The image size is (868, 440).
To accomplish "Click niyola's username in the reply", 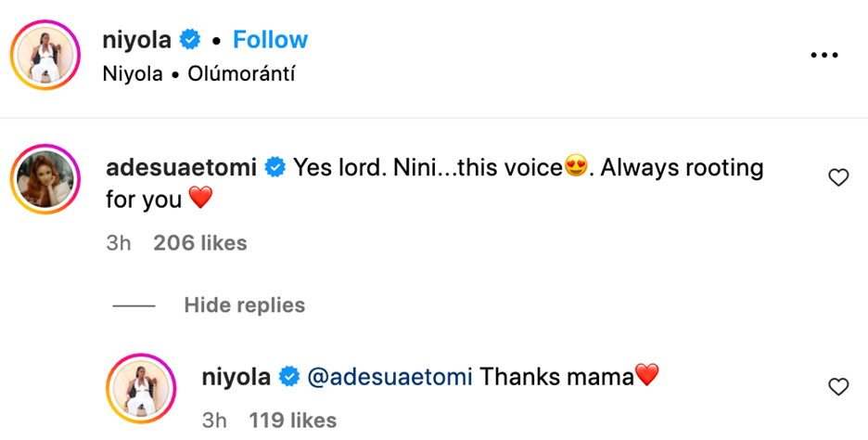I will [236, 377].
